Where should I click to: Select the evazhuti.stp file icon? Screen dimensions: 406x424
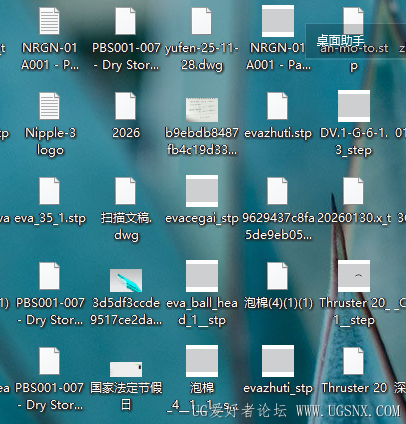[x=277, y=106]
